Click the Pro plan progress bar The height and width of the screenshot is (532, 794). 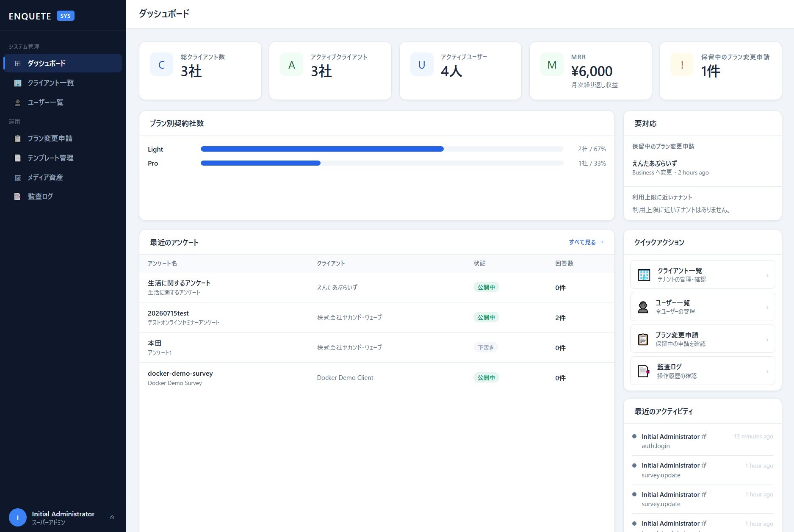point(382,163)
